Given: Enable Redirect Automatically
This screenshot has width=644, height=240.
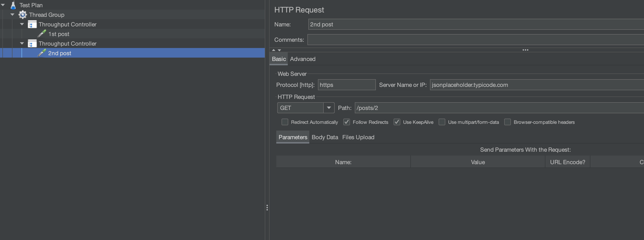Looking at the screenshot, I should tap(284, 122).
